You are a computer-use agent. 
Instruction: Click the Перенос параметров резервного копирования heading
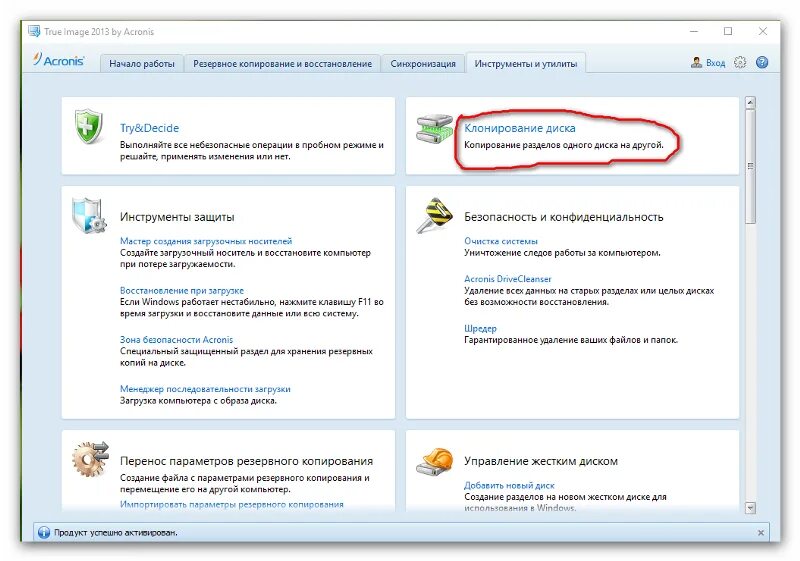(246, 461)
